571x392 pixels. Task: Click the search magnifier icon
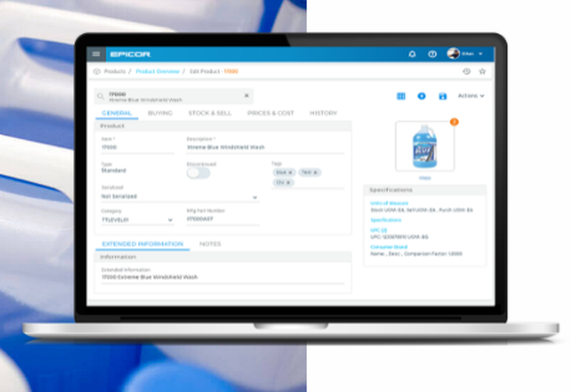click(x=100, y=96)
